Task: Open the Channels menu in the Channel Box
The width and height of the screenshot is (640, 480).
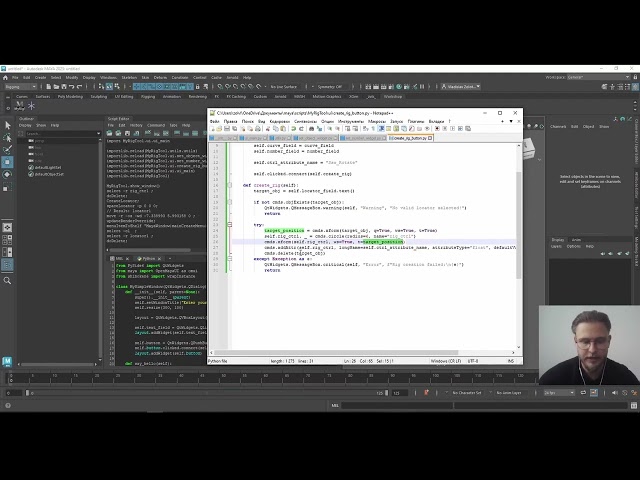Action: tap(558, 127)
